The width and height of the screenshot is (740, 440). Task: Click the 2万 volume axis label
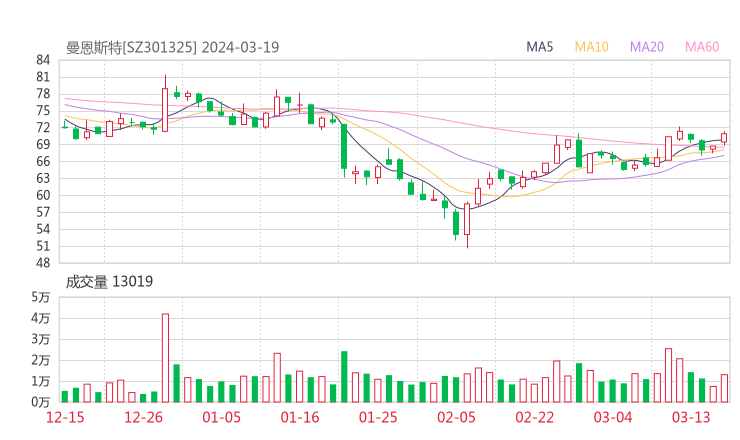41,360
